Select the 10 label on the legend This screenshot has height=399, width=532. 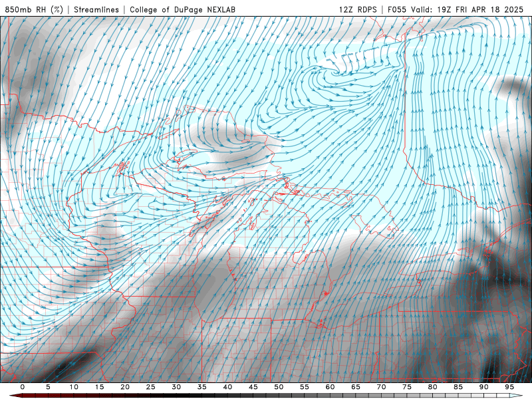click(74, 387)
